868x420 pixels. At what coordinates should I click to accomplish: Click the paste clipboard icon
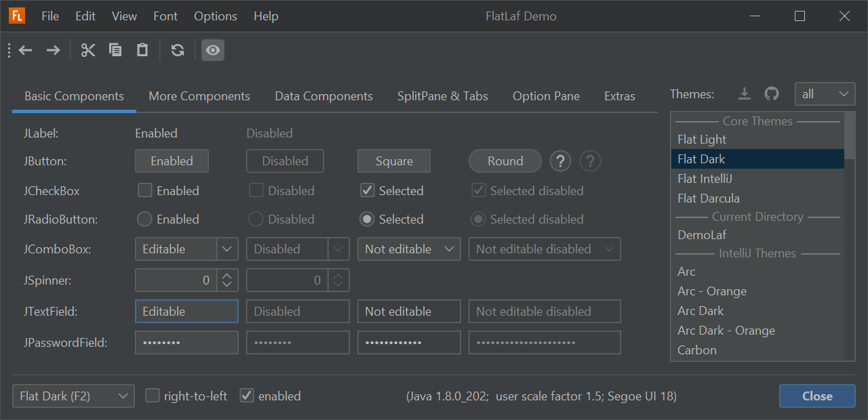pos(142,50)
